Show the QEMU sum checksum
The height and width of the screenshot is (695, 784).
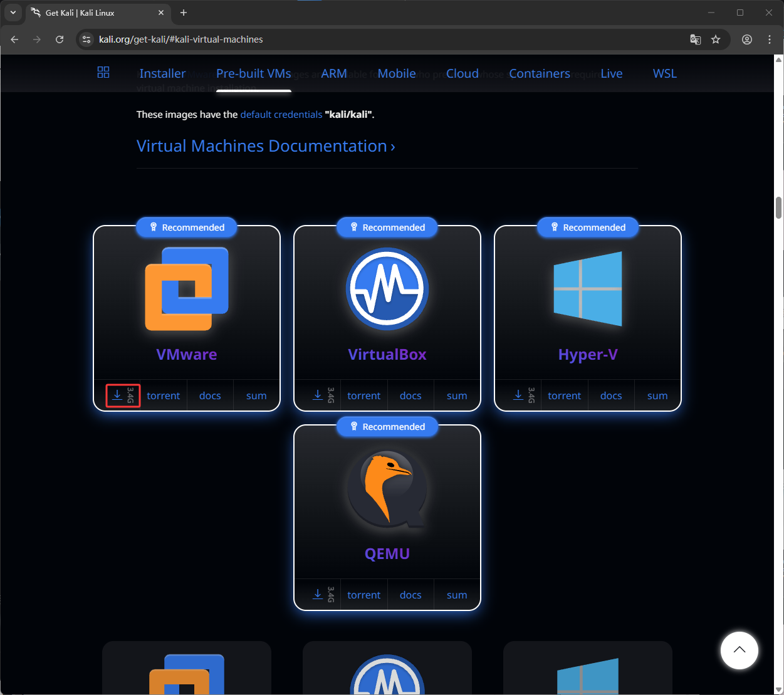coord(457,595)
